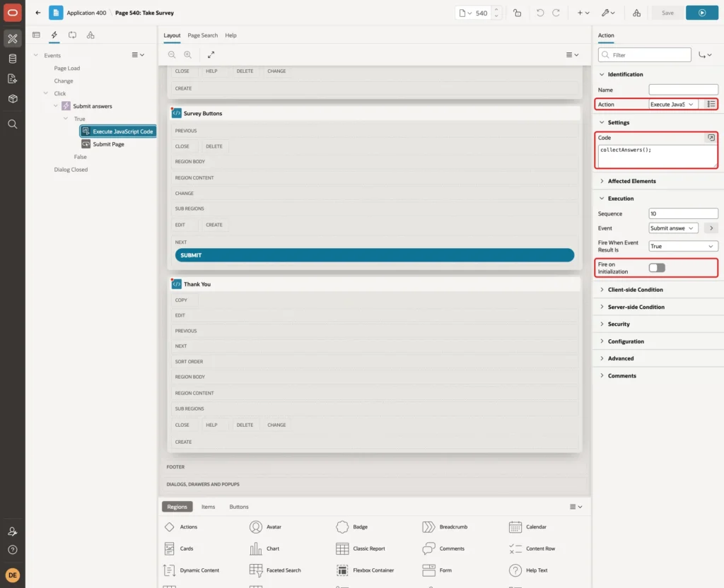Click the Action list of values icon
Screen dimensions: 724x588
tap(711, 105)
